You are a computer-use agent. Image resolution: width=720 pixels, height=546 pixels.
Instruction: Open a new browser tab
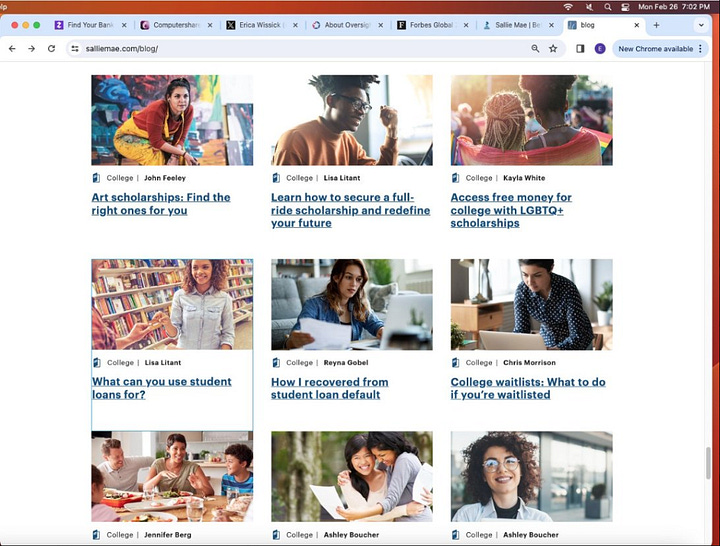[656, 25]
